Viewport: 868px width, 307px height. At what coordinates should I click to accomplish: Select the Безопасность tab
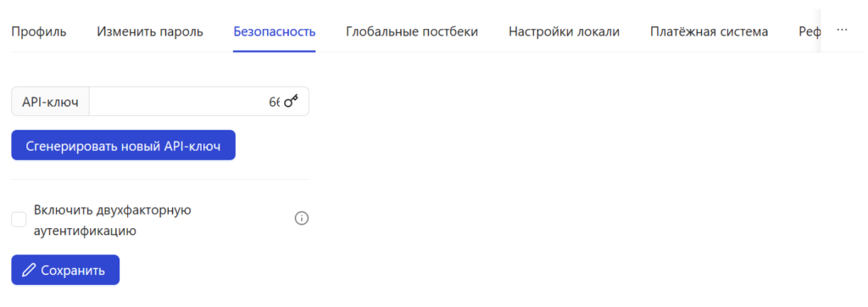(x=274, y=31)
